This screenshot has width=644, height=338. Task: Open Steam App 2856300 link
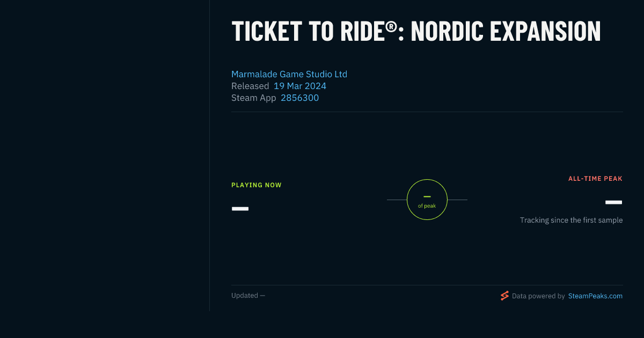pyautogui.click(x=299, y=98)
